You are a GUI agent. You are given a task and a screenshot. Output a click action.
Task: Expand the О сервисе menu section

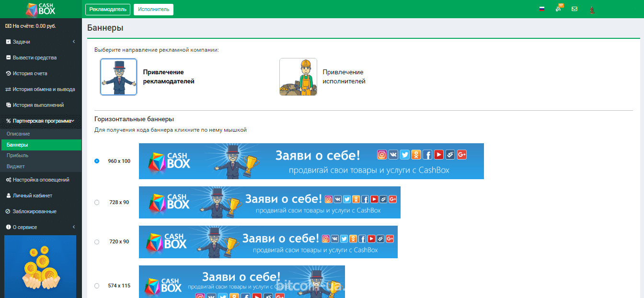click(x=41, y=227)
